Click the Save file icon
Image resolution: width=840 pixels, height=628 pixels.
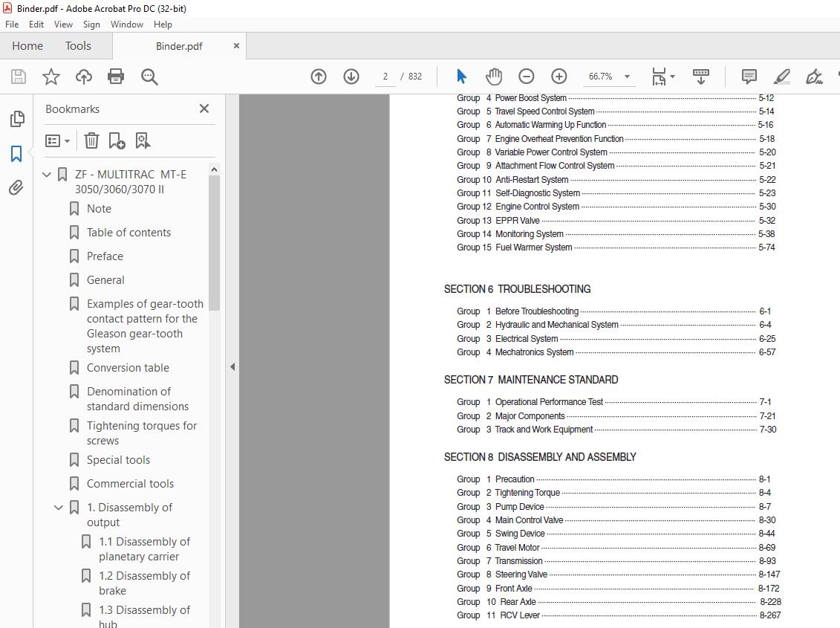click(x=19, y=77)
